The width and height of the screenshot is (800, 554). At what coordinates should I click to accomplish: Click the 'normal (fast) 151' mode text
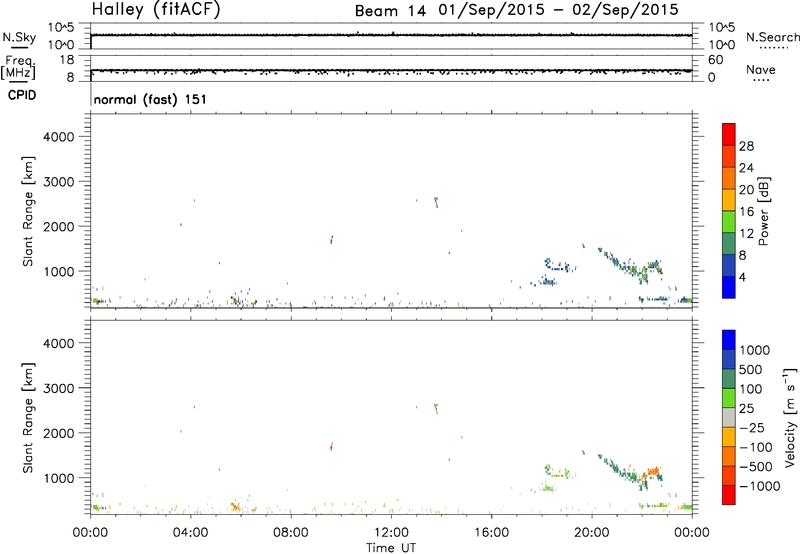150,99
